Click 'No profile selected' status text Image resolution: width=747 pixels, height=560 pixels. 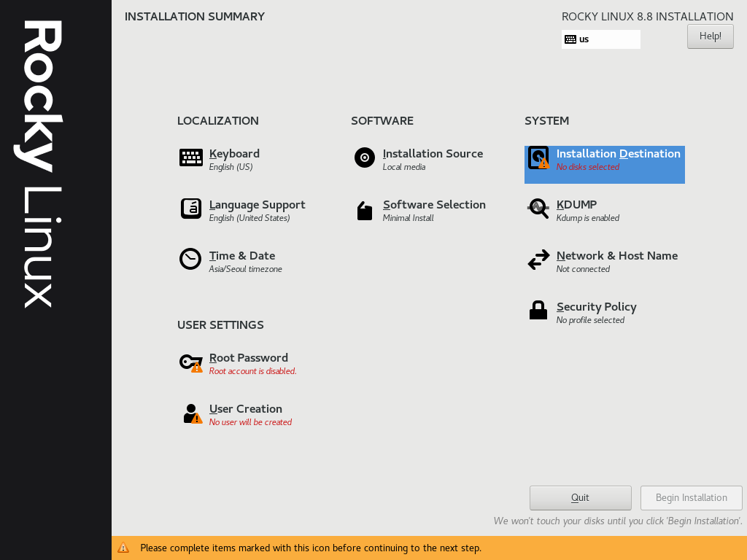590,321
